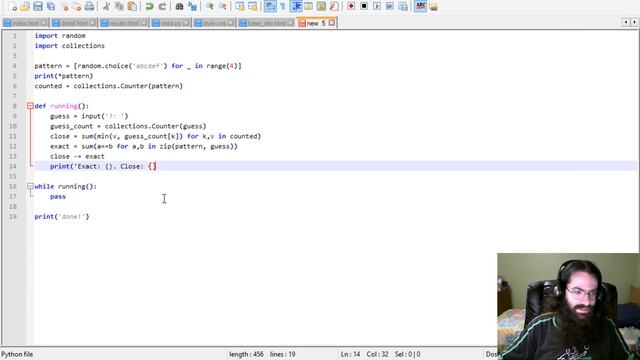Click 'counted = collections.Counter(pattern)' line
This screenshot has width=640, height=360.
pos(109,86)
